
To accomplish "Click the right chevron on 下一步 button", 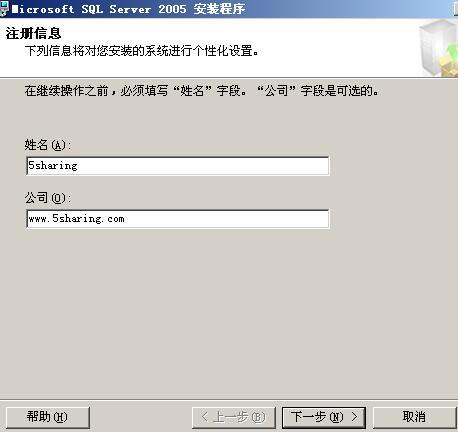I will point(354,417).
